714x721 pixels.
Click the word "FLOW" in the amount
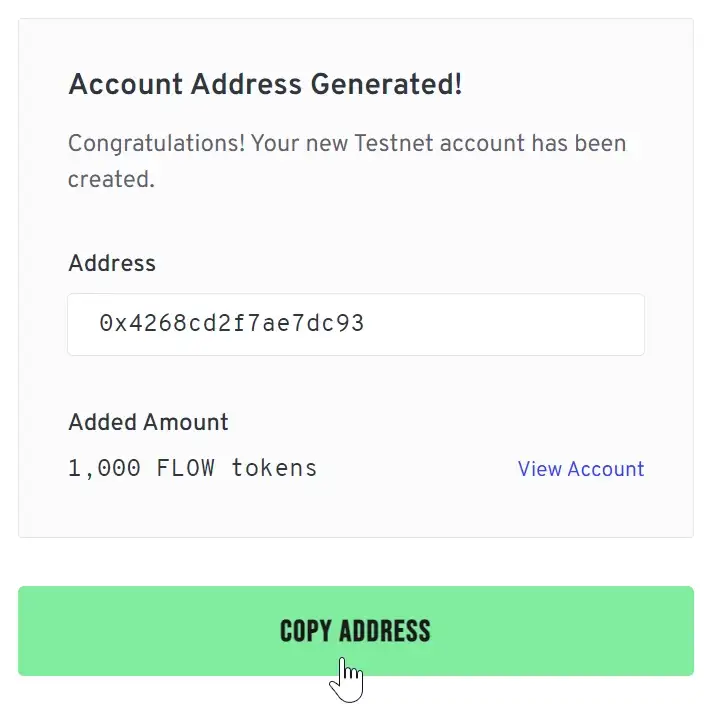pyautogui.click(x=185, y=468)
